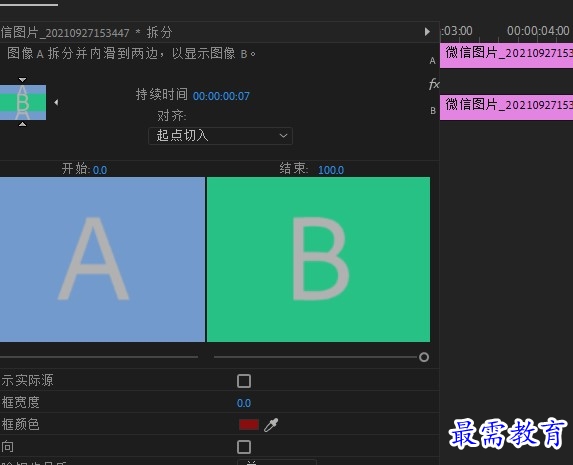The width and height of the screenshot is (573, 465).
Task: Select the border color eyedropper tool
Action: (271, 425)
